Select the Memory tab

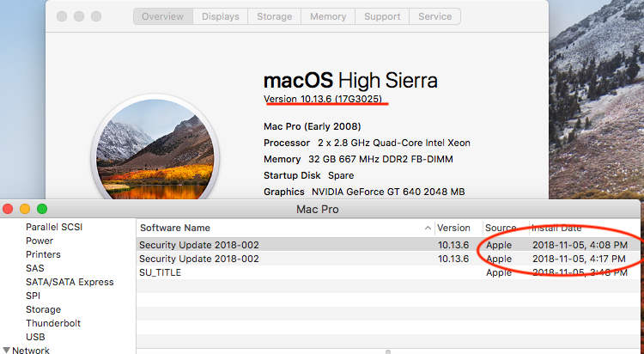(x=328, y=16)
